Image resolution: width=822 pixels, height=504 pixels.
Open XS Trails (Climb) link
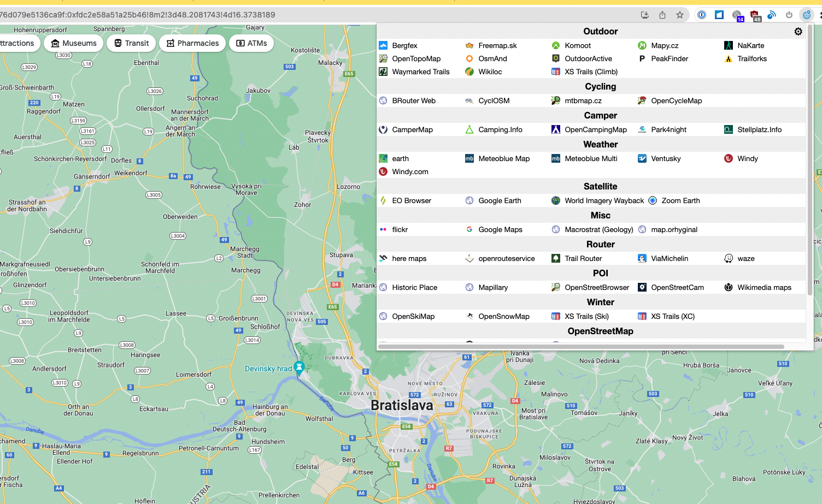tap(591, 72)
